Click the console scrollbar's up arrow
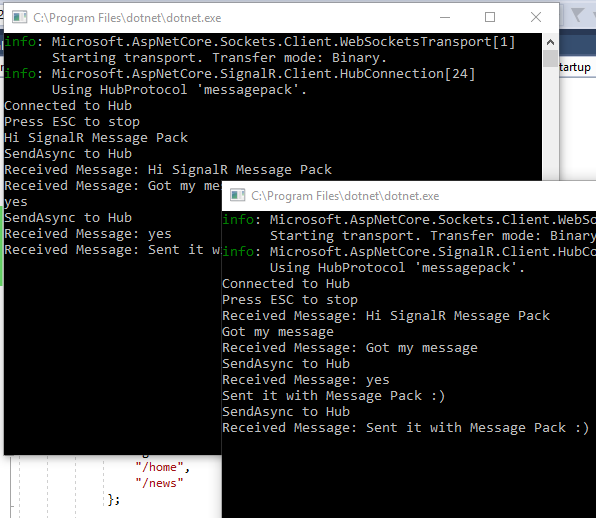 [x=550, y=42]
